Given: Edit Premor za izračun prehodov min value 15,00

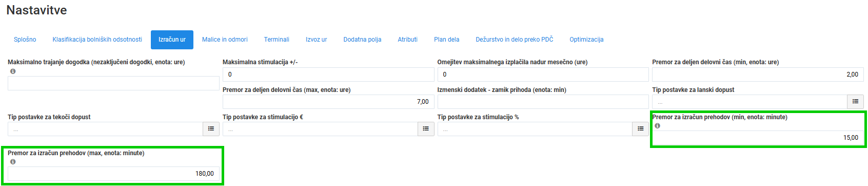Looking at the screenshot, I should 758,138.
